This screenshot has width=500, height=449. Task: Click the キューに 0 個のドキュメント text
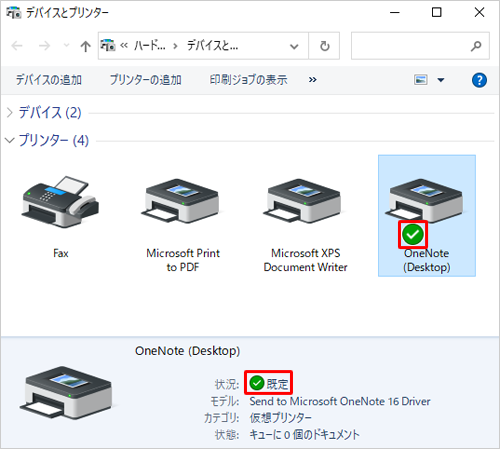(304, 435)
